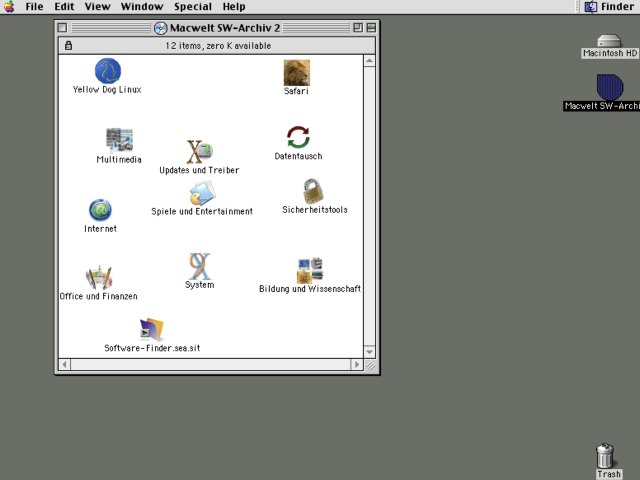Click the window collapse (windowshade) box
Image resolution: width=640 pixels, height=480 pixels.
pyautogui.click(x=371, y=28)
